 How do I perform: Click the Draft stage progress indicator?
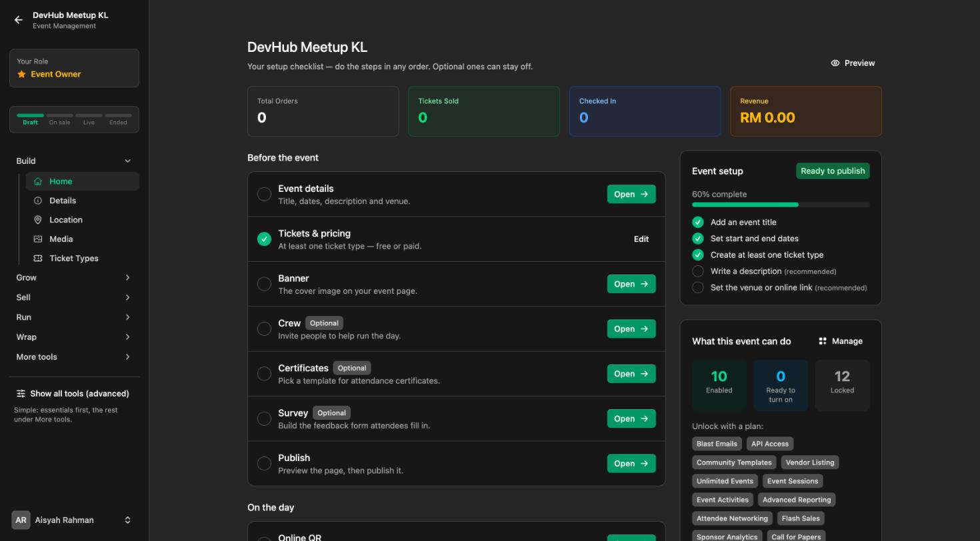point(30,119)
